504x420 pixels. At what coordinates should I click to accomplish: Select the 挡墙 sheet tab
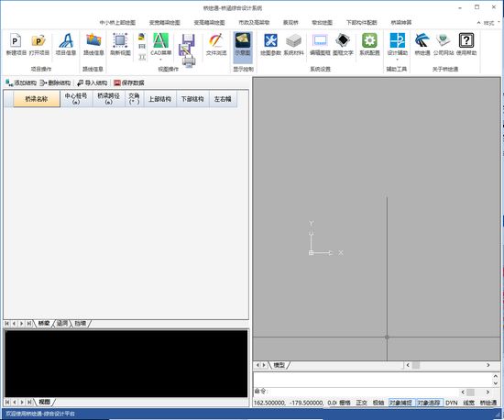(81, 323)
